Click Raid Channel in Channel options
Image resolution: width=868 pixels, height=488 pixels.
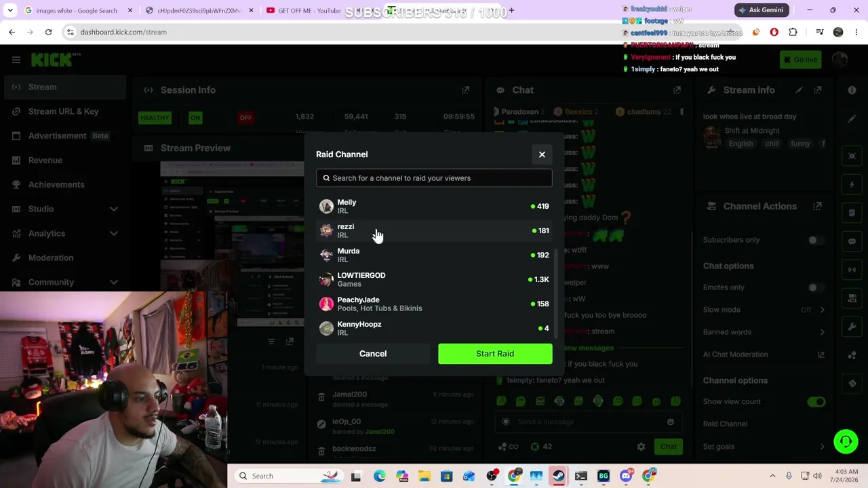pos(725,424)
